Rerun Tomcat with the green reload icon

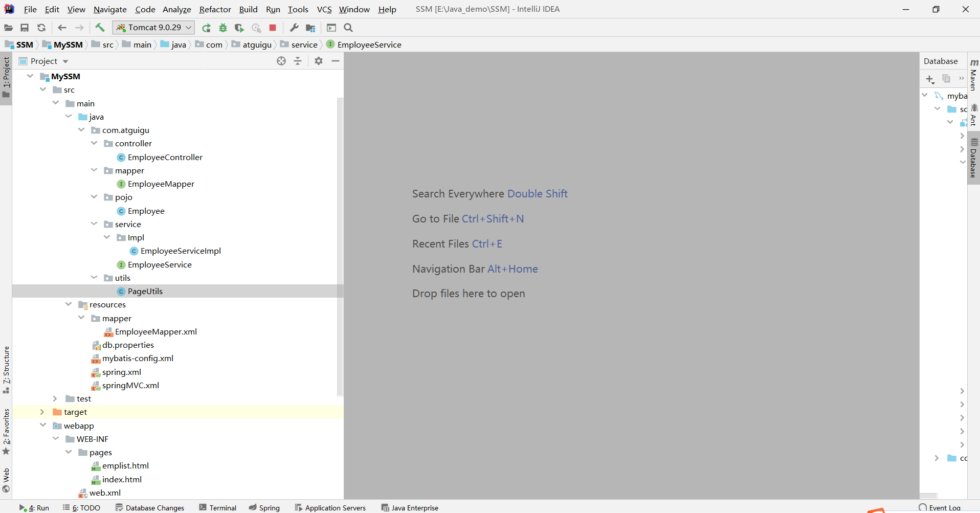tap(206, 28)
